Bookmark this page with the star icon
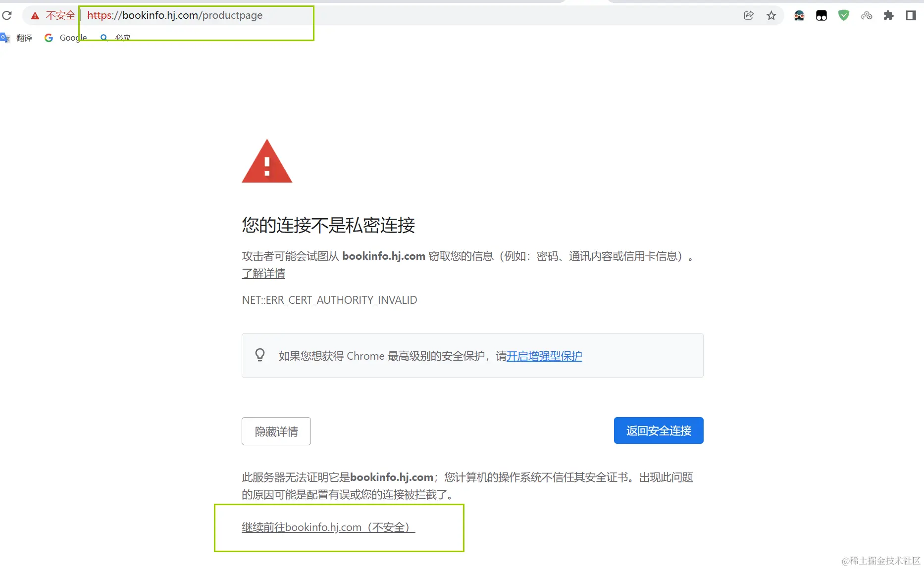The width and height of the screenshot is (924, 569). 771,15
